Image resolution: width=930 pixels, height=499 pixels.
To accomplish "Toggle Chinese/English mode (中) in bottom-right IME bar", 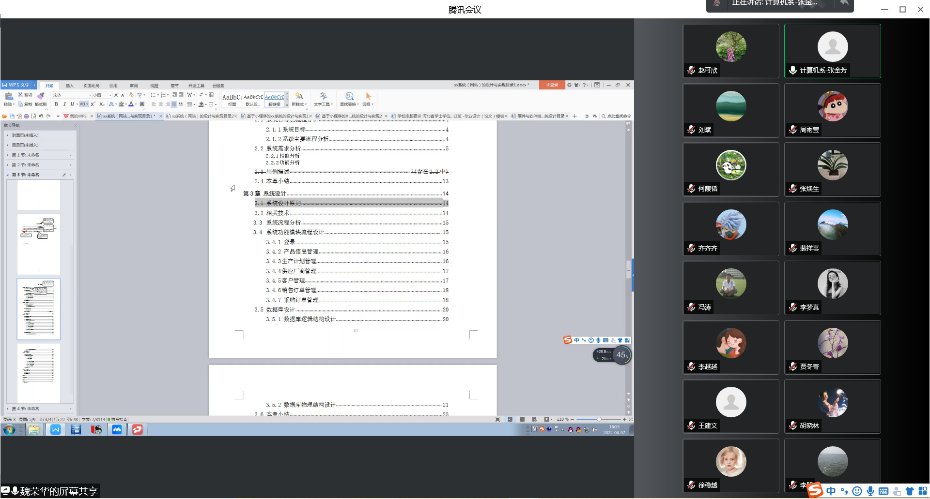I will (831, 491).
